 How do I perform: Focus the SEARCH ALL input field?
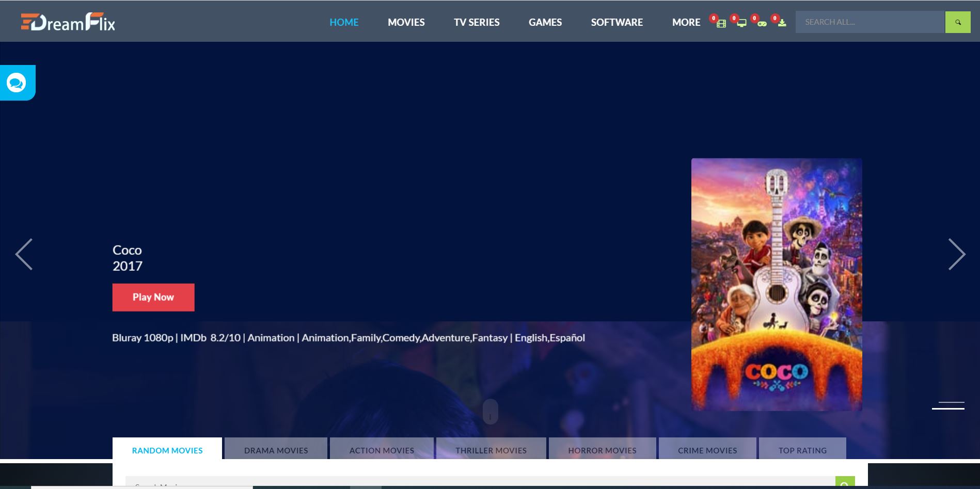870,22
